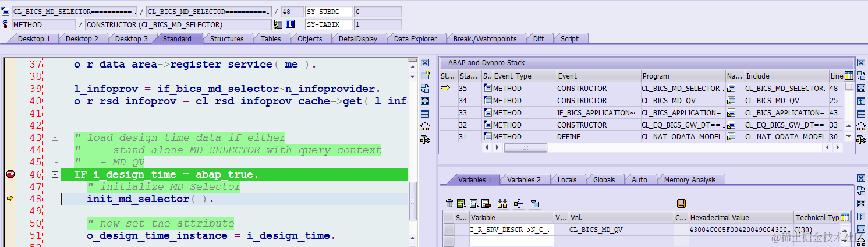This screenshot has height=247, width=868.
Task: Click the headphones services icon beside source editor
Action: coord(425,126)
